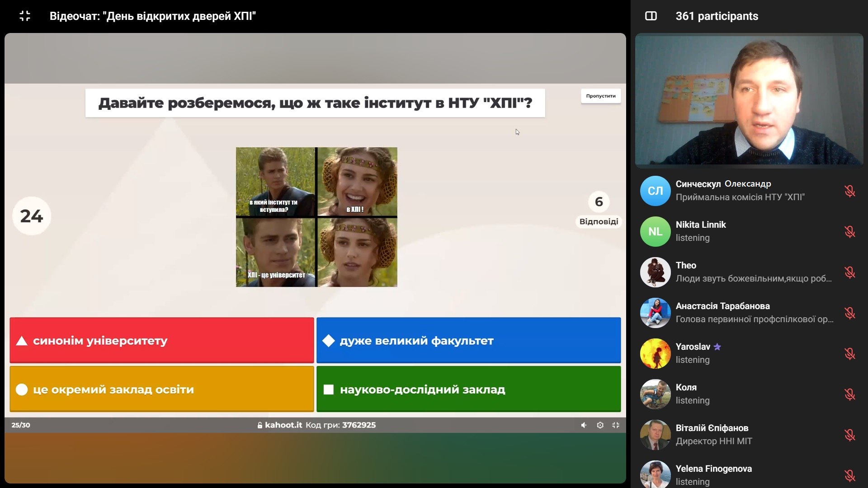Click the answers counter showing 6
The image size is (868, 488).
[x=599, y=202]
